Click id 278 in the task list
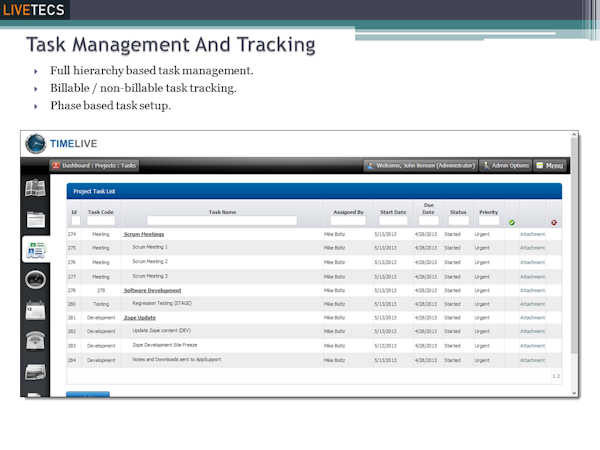 point(72,290)
